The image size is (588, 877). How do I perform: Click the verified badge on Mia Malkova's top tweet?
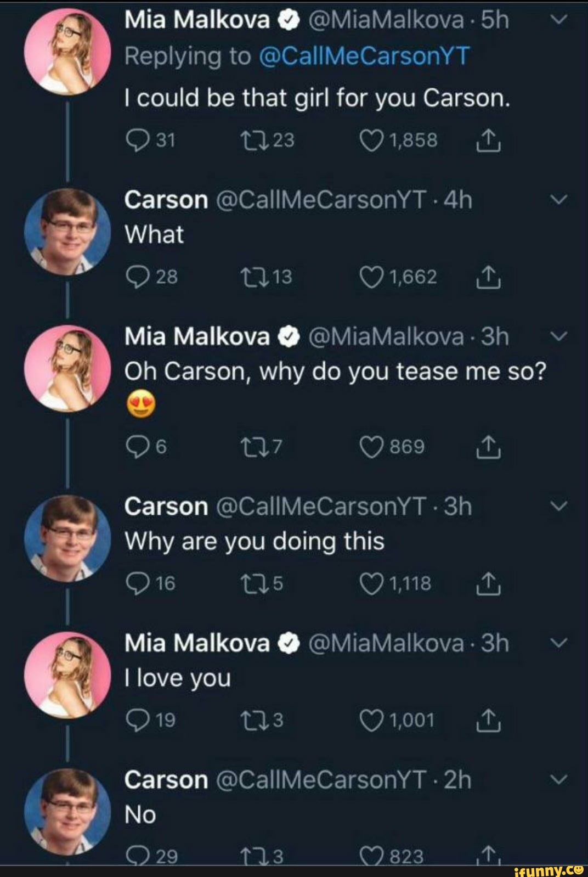pos(285,21)
